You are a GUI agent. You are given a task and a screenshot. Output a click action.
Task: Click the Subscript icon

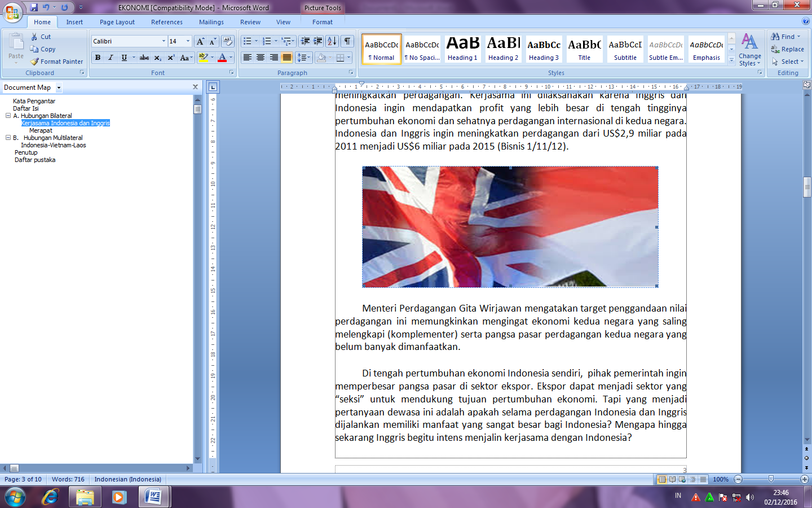157,58
